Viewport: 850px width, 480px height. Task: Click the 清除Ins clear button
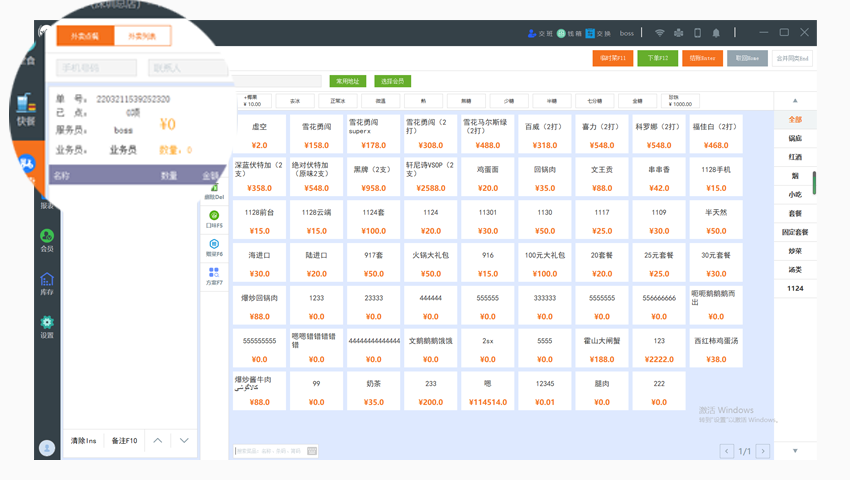click(83, 440)
